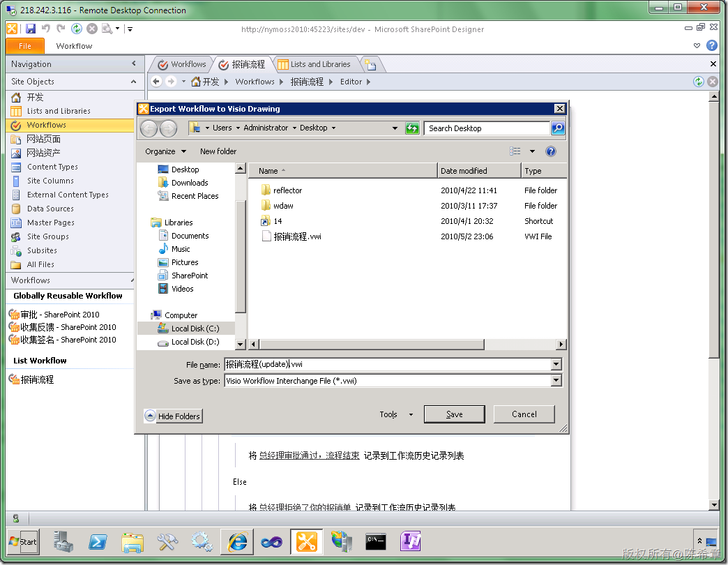Open the SharePoint Designer help icon

(x=711, y=45)
